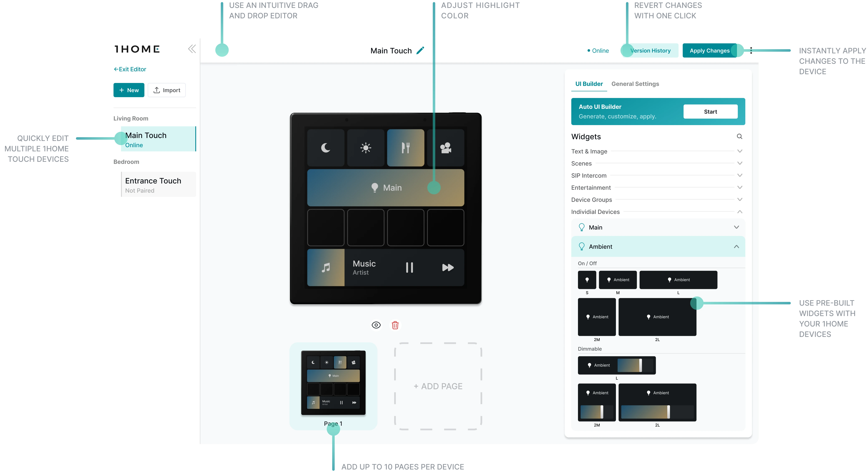Expand the Scenes widget category
The image size is (868, 472).
pos(740,163)
